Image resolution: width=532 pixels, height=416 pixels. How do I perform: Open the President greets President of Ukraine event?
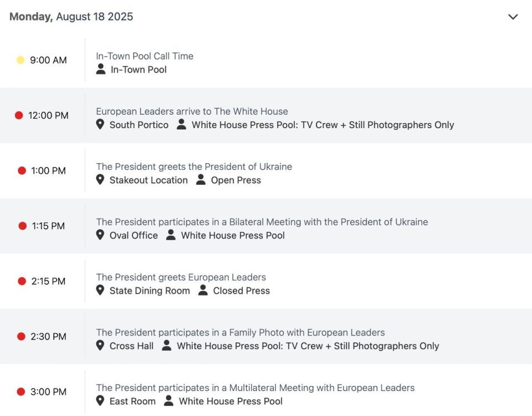194,166
